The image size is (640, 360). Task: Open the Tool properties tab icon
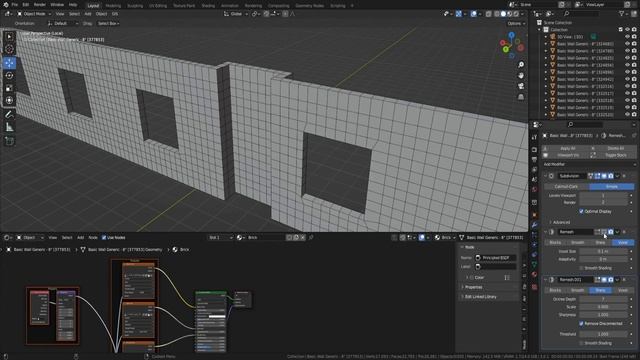coord(534,138)
